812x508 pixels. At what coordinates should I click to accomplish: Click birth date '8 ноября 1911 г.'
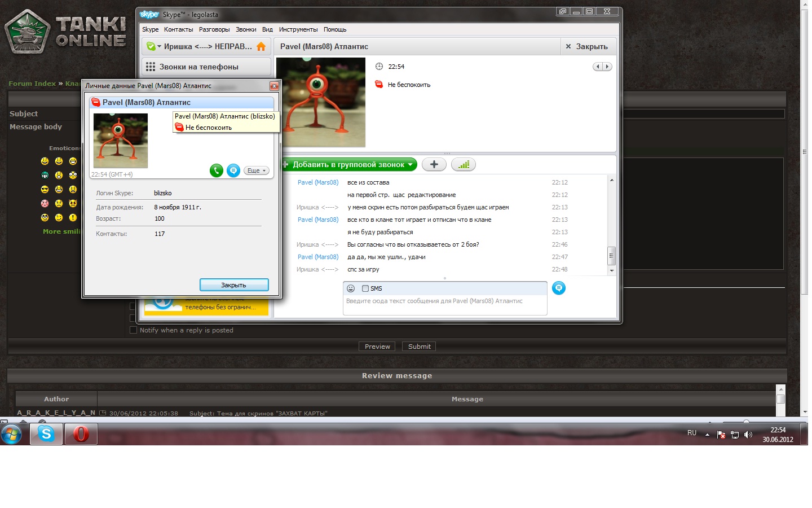pyautogui.click(x=178, y=207)
